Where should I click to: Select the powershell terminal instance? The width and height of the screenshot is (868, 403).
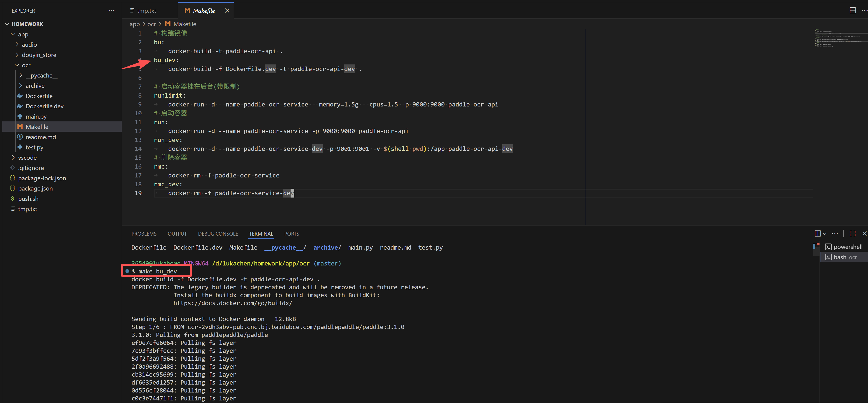(844, 247)
